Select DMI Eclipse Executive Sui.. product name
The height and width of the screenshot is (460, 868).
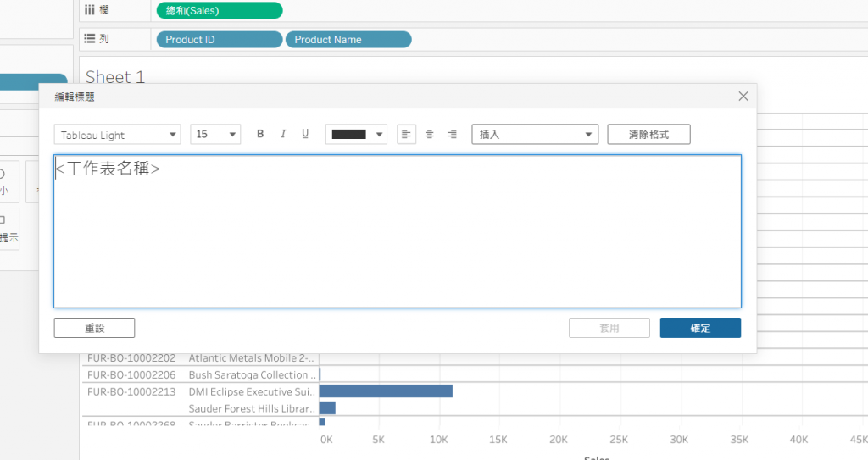pyautogui.click(x=252, y=392)
